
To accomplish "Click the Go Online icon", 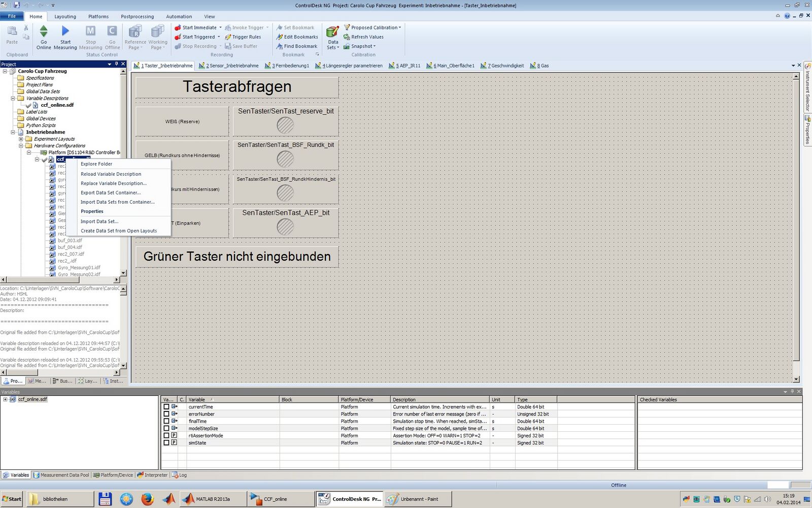I will [x=44, y=31].
